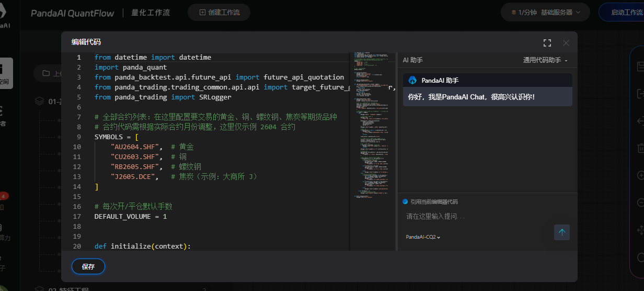
Task: Click the move/pan icon on right toolbar
Action: coord(640,230)
